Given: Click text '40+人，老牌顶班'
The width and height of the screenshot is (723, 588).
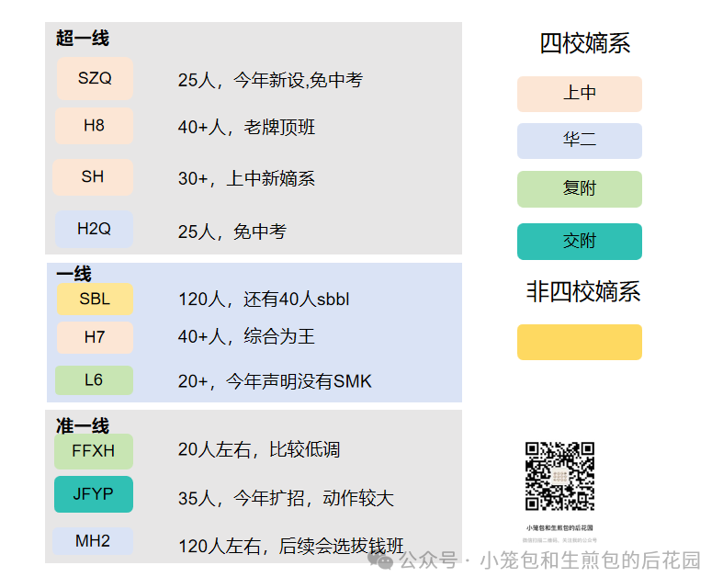Looking at the screenshot, I should point(247,128).
